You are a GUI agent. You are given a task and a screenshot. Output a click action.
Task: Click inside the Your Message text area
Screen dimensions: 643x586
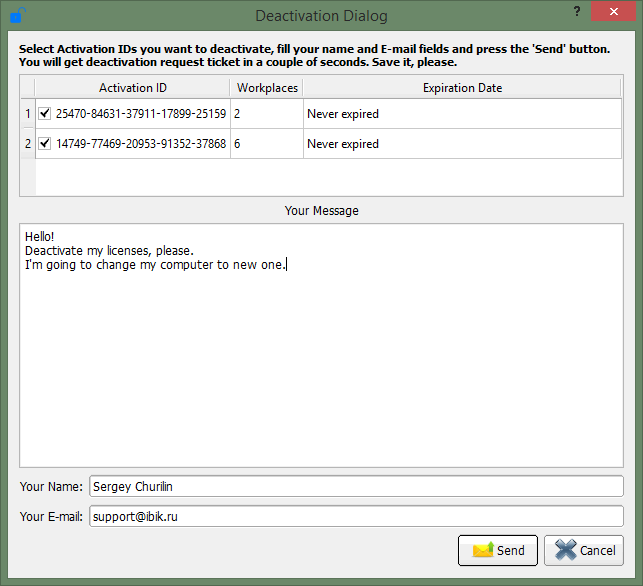[x=321, y=360]
